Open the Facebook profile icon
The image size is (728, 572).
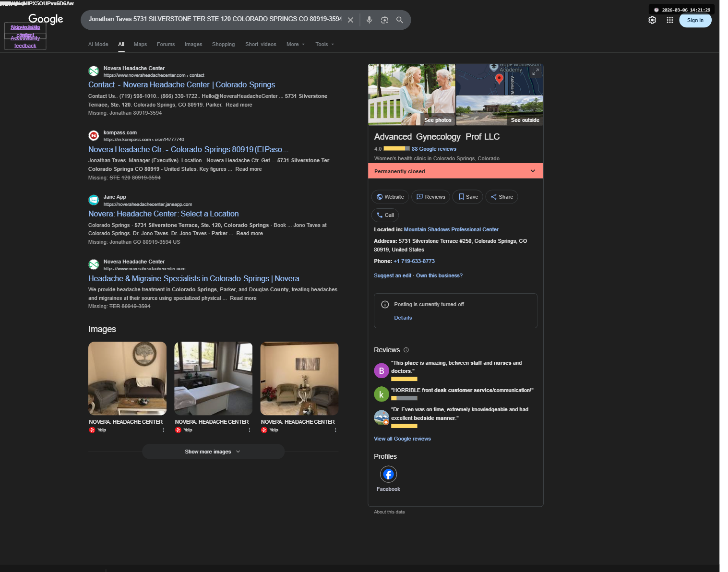[x=388, y=474]
